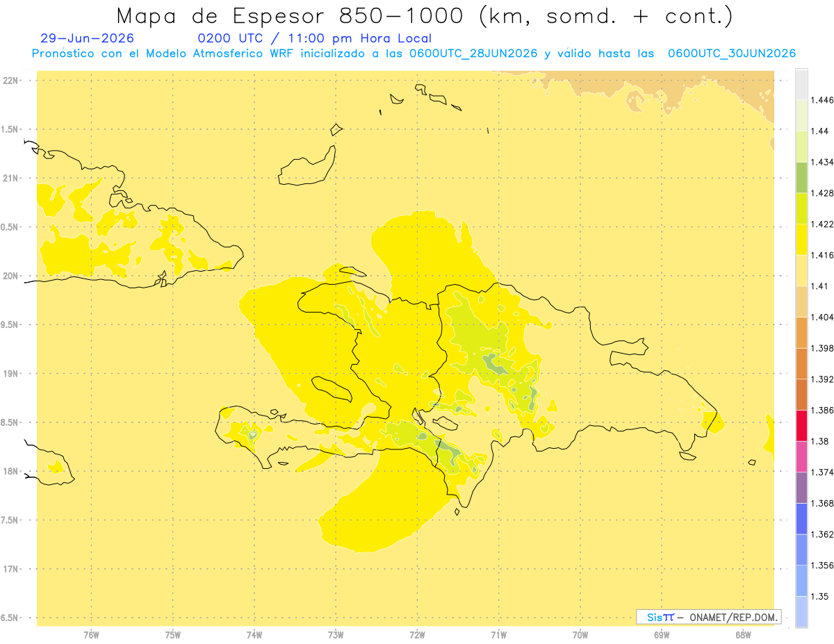Click the colorbar value '1.392'
This screenshot has height=644, width=834.
pyautogui.click(x=823, y=379)
